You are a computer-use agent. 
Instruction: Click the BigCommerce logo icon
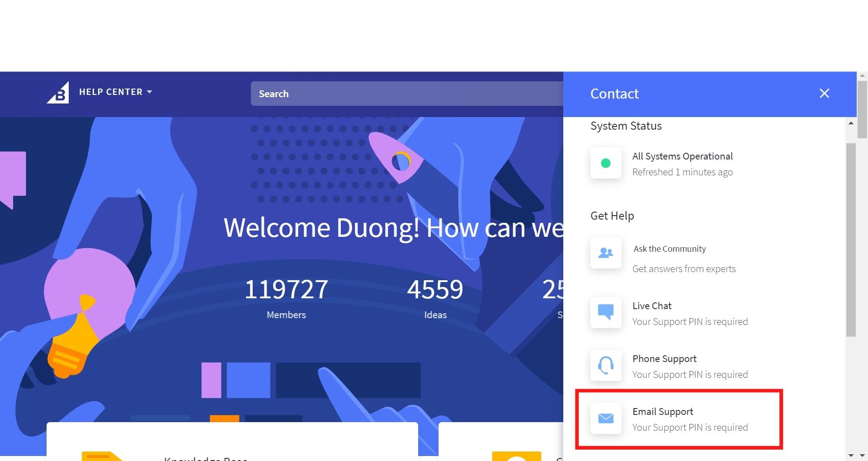click(x=58, y=93)
